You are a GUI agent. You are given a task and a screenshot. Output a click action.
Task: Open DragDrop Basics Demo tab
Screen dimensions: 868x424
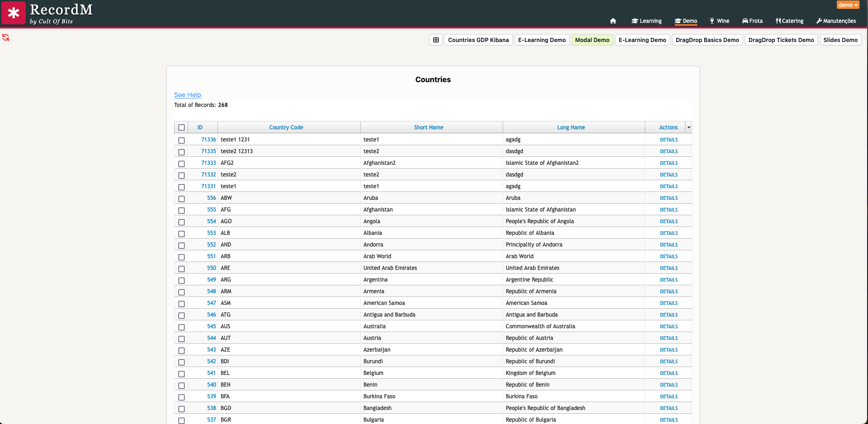707,40
